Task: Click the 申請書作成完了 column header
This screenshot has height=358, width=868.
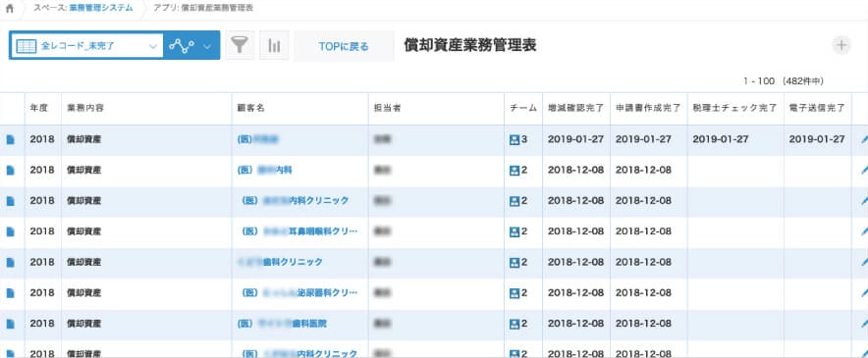Action: point(648,109)
